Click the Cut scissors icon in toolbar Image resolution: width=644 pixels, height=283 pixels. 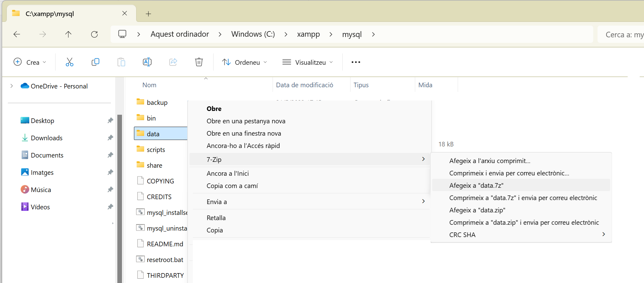(70, 62)
